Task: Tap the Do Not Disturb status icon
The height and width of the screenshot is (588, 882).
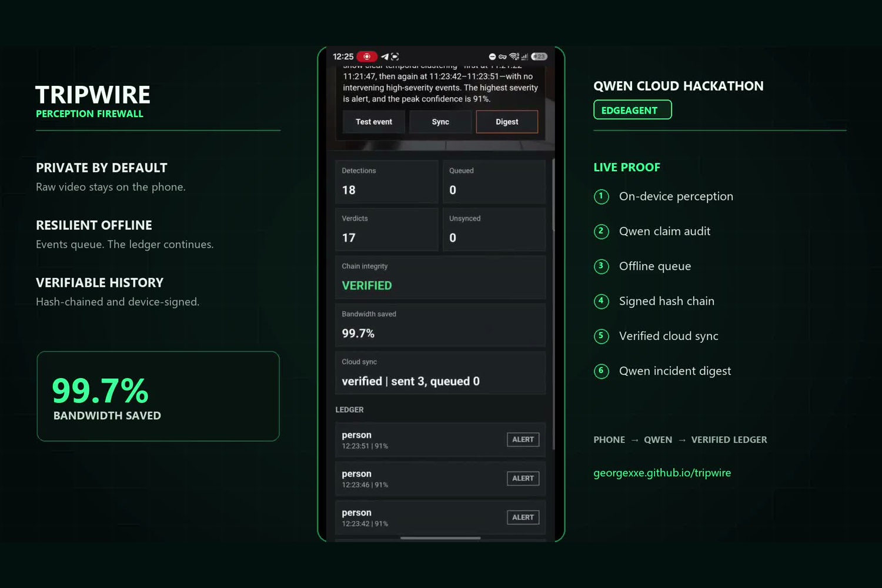Action: [492, 56]
